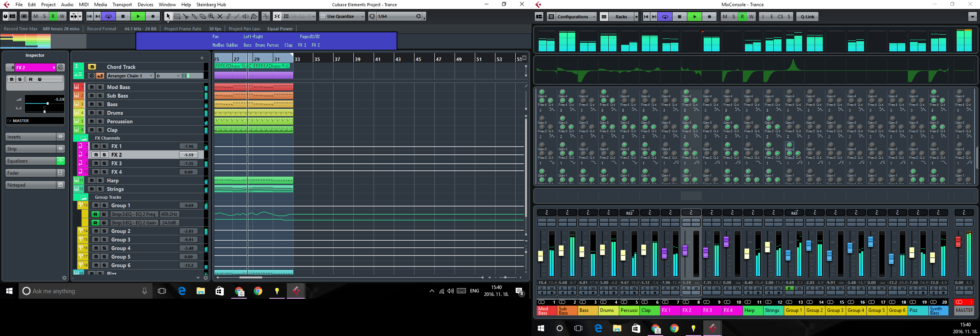The width and height of the screenshot is (980, 336).
Task: Collapse the Group Tracks folder
Action: click(x=84, y=197)
